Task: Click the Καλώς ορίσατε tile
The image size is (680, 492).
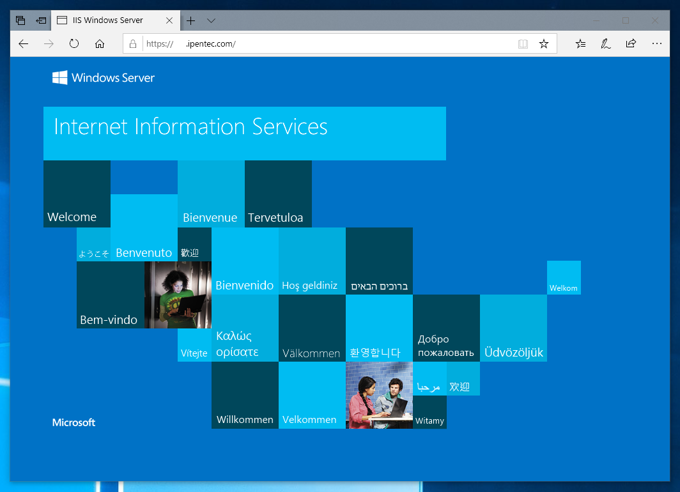Action: (x=245, y=328)
